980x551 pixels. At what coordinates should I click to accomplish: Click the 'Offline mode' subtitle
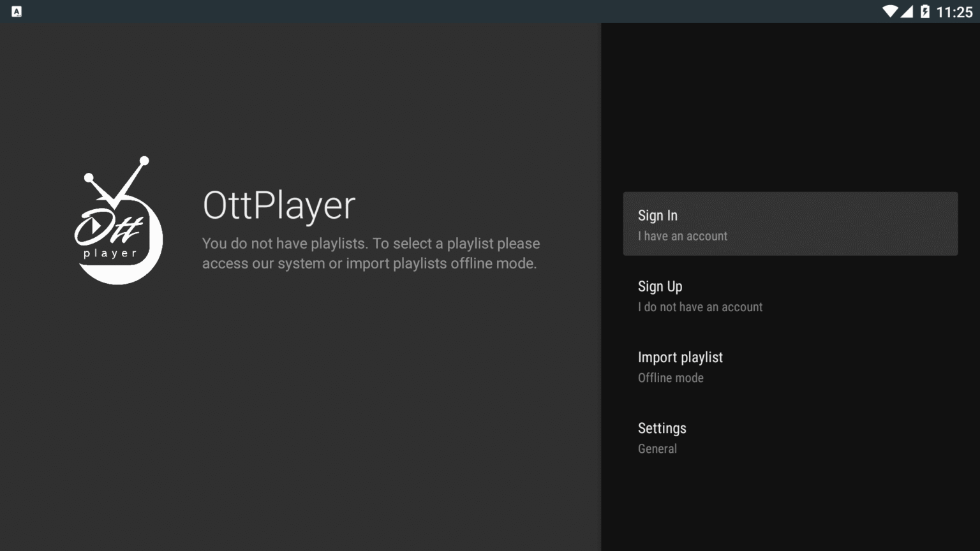click(671, 378)
